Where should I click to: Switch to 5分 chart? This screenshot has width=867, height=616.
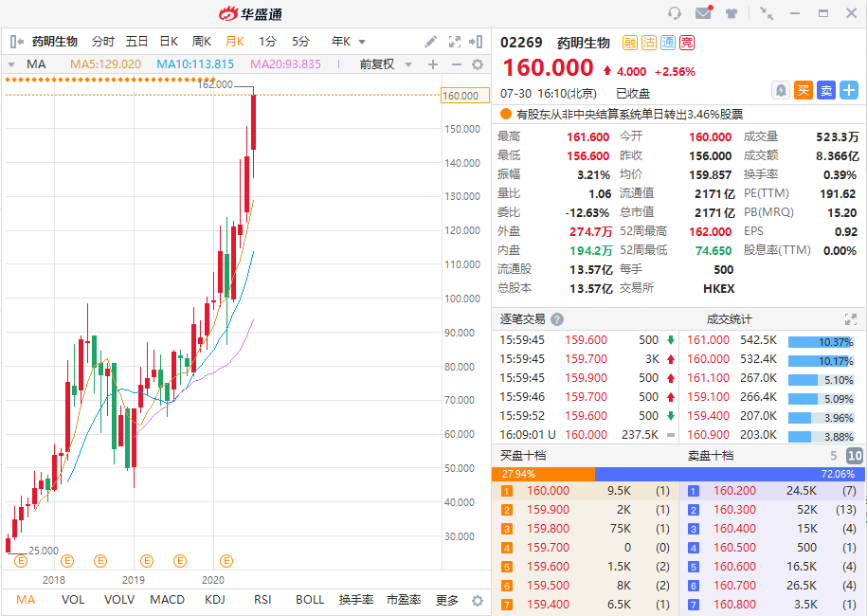300,42
